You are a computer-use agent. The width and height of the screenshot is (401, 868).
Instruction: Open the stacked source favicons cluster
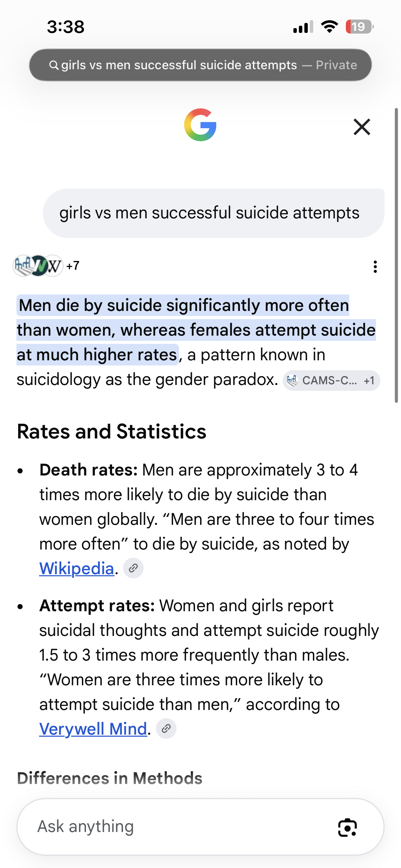(x=38, y=266)
